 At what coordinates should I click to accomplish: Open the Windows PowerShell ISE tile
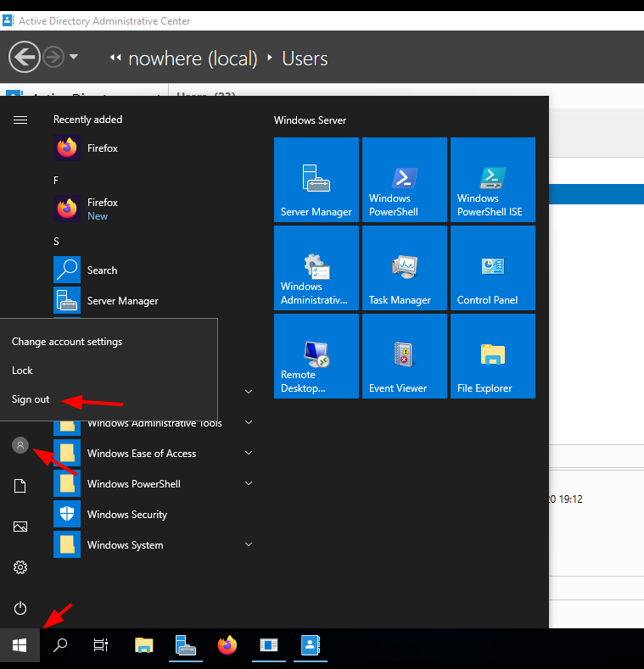click(x=493, y=180)
